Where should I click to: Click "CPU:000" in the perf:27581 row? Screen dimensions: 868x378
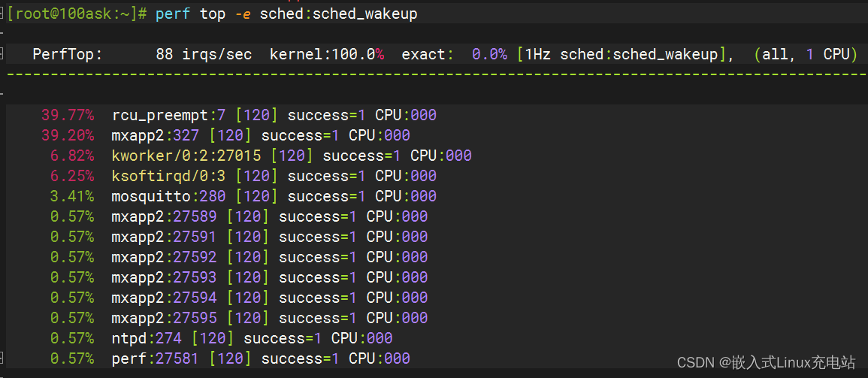coord(380,358)
